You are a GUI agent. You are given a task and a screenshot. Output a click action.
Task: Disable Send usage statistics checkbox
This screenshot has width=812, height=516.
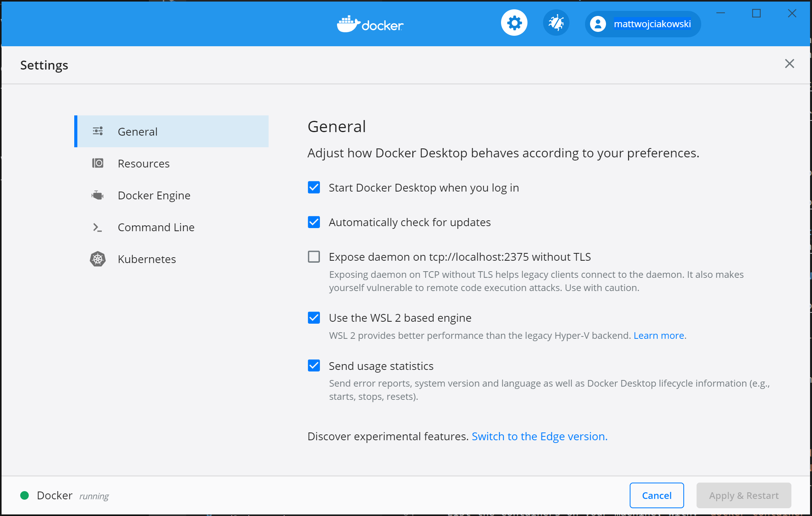(314, 366)
